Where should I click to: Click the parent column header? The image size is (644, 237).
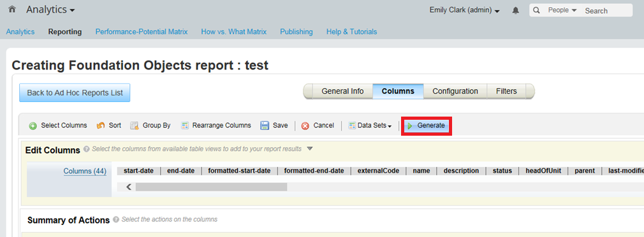click(585, 171)
